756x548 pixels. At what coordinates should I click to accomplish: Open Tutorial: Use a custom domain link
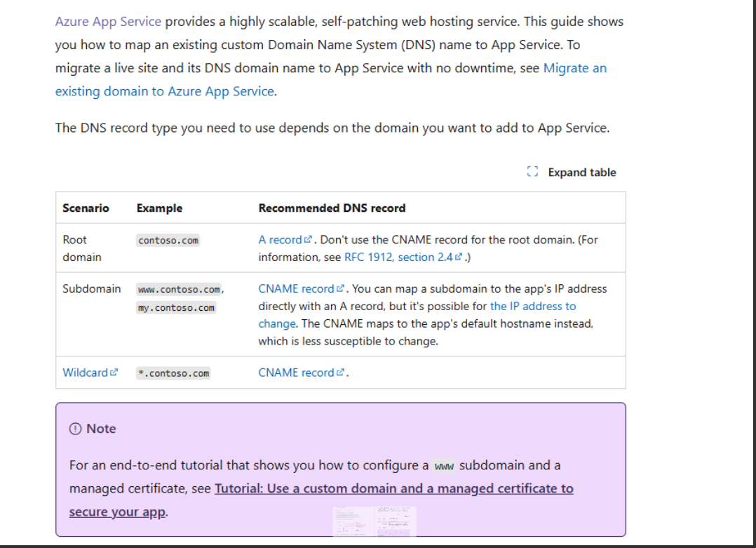[394, 488]
